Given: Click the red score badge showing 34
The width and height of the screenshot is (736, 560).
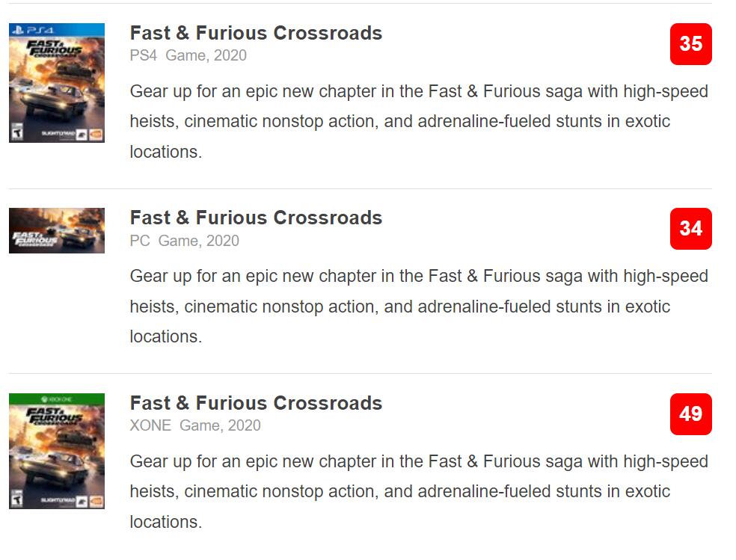Looking at the screenshot, I should [690, 229].
